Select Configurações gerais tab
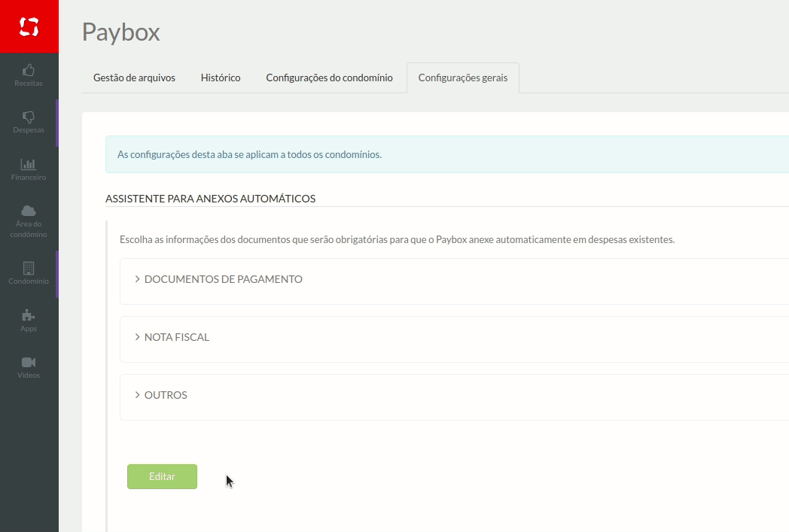The image size is (789, 532). pos(463,78)
